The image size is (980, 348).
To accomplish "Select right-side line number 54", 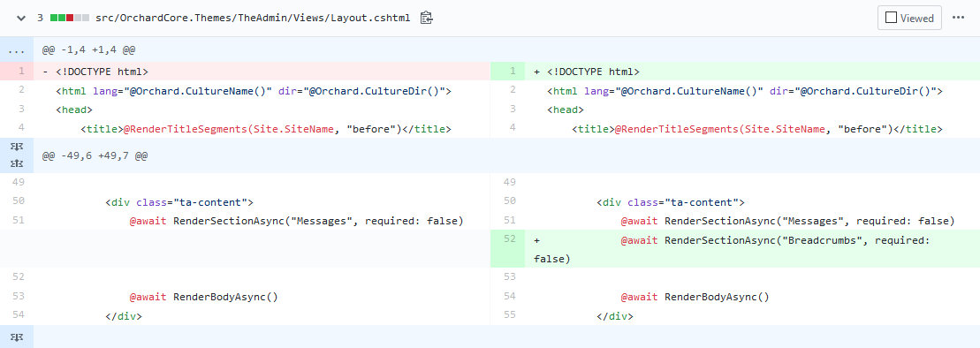I will click(507, 297).
